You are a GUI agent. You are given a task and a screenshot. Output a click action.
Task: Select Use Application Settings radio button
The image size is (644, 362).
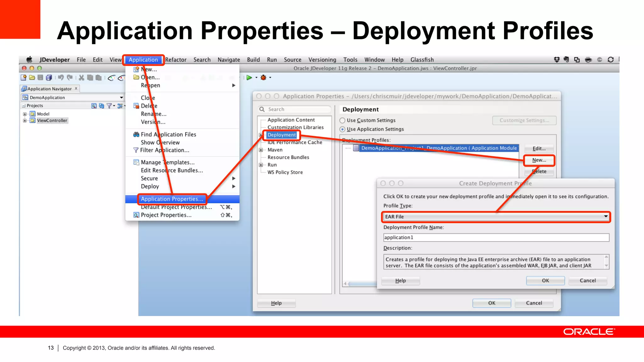(x=342, y=129)
